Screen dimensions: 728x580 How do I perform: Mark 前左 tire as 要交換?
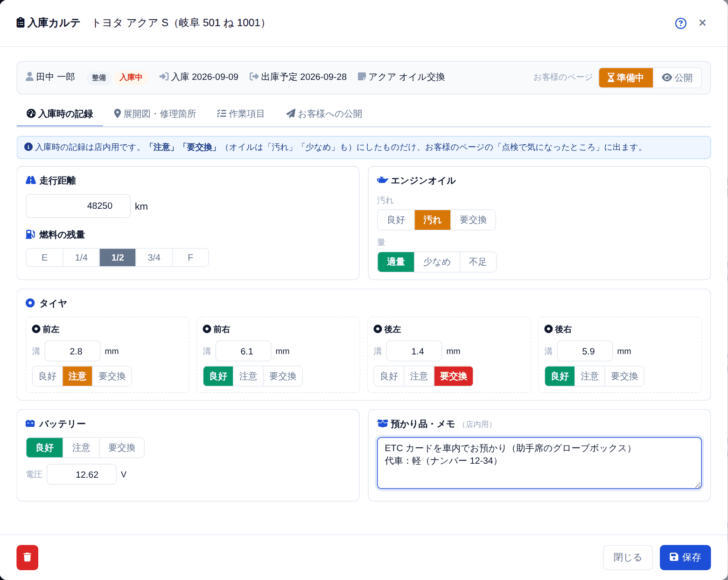coord(112,376)
